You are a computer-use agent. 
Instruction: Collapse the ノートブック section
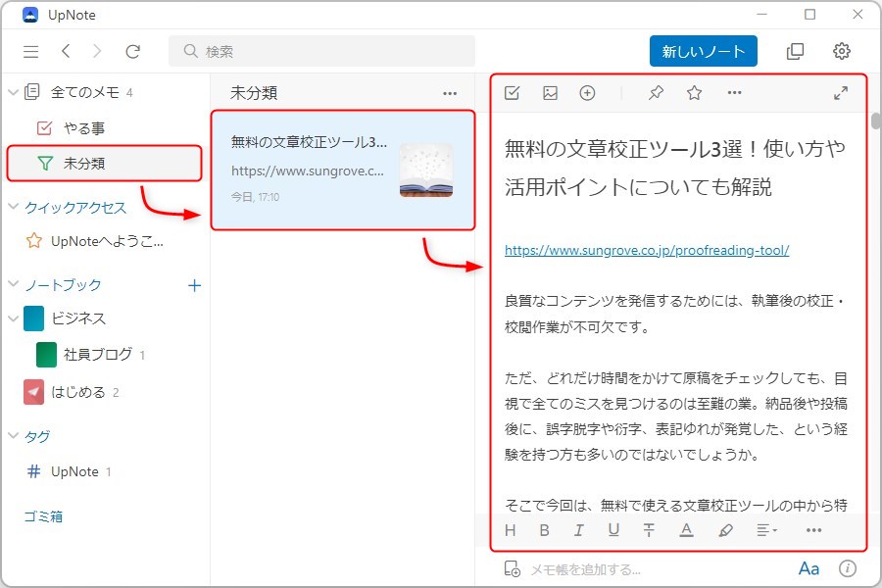coord(13,284)
